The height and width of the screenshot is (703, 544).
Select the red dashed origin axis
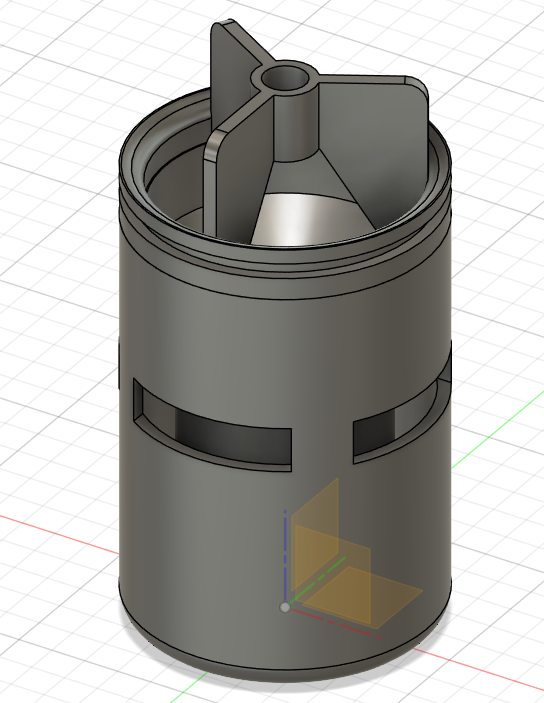(336, 622)
